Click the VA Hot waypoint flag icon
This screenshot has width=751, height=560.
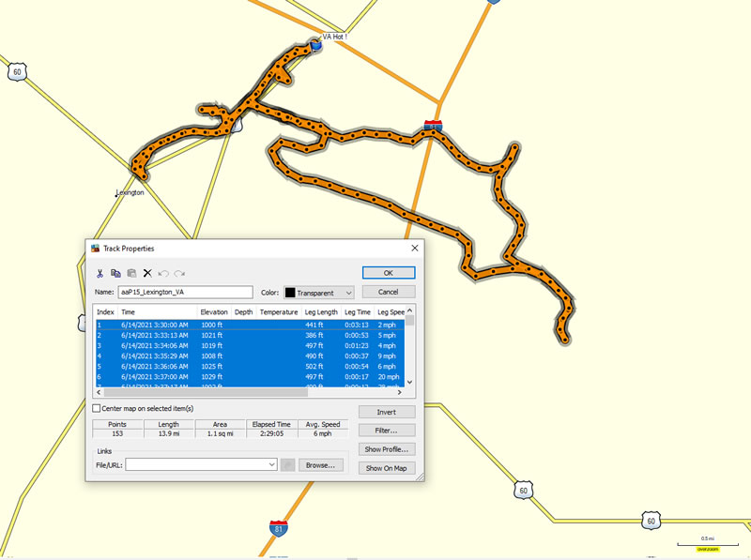(x=315, y=45)
